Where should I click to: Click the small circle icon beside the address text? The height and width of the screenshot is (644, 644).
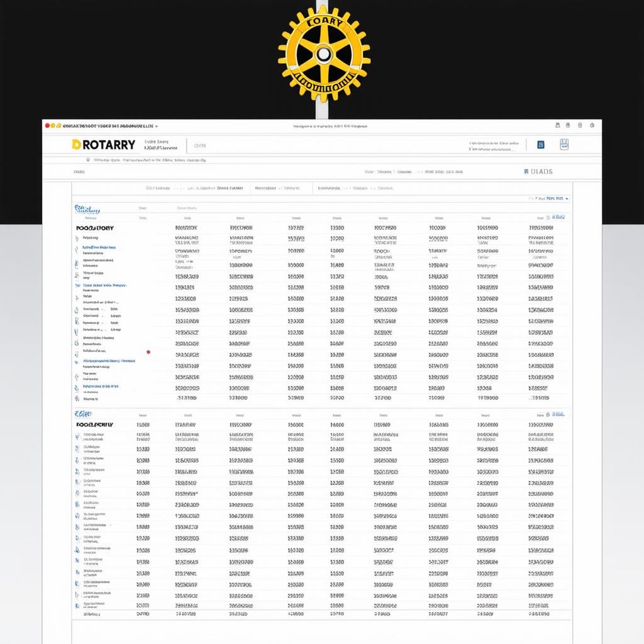(88, 160)
